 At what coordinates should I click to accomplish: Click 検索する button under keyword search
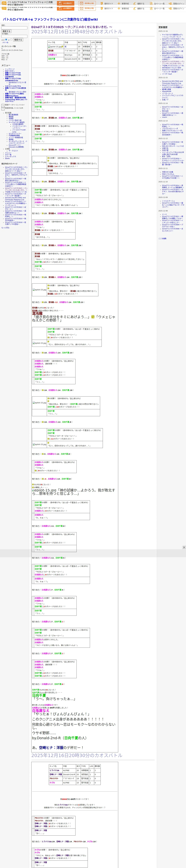pos(6,31)
